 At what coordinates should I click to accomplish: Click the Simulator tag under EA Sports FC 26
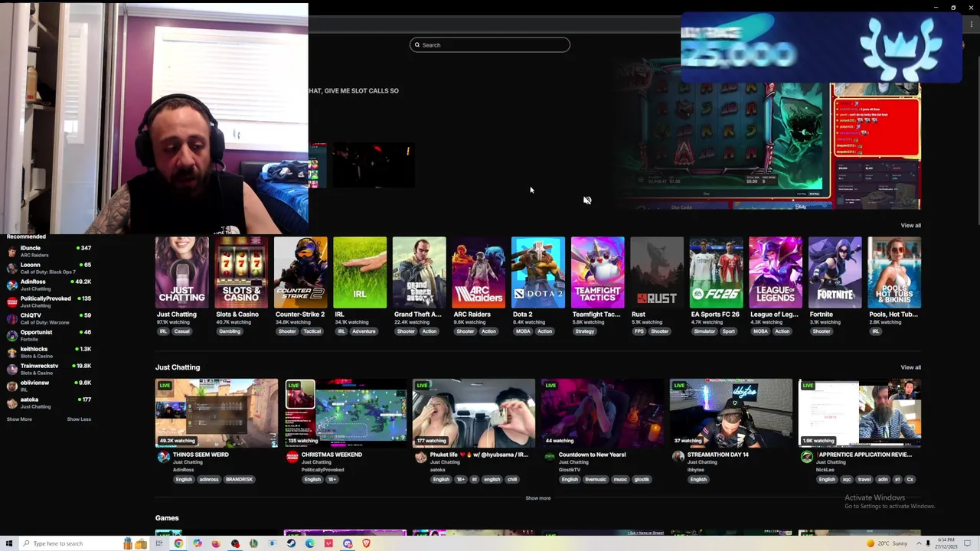click(x=704, y=331)
